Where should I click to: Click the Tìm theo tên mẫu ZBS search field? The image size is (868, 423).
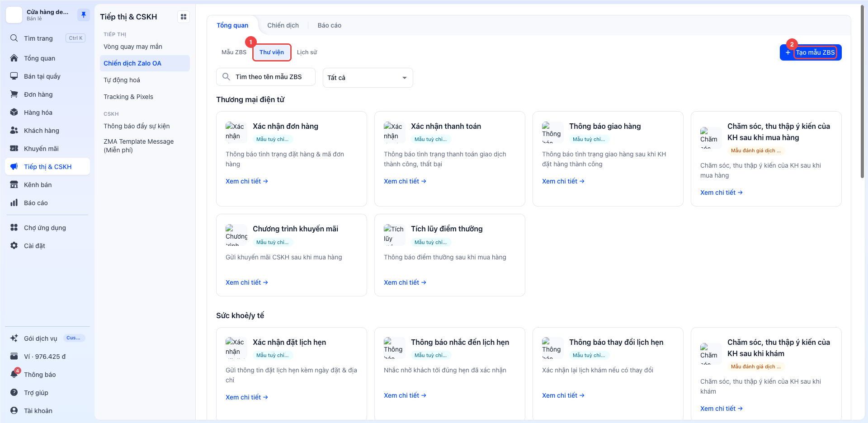pyautogui.click(x=266, y=77)
